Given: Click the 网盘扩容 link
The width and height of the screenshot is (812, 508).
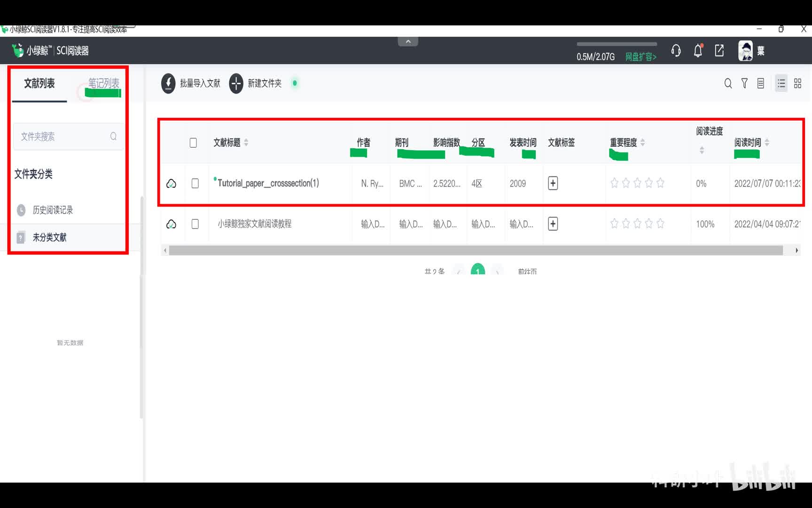Looking at the screenshot, I should pyautogui.click(x=640, y=57).
